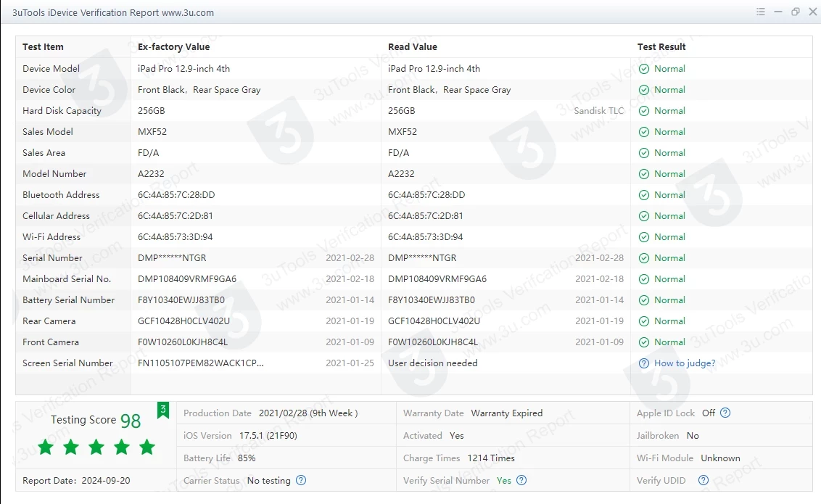Viewport: 821px width, 504px height.
Task: Open the list menu icon in title bar
Action: tap(761, 12)
